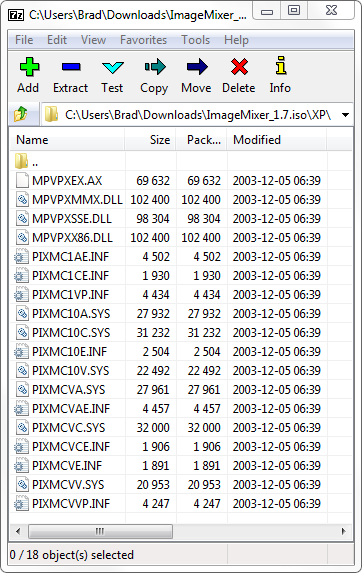Click the Copy toolbar icon

155,67
